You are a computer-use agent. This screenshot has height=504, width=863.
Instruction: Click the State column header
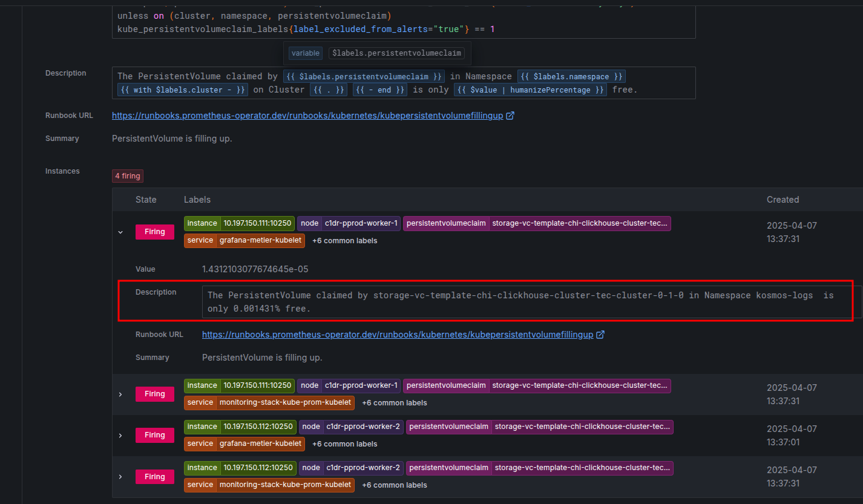pyautogui.click(x=146, y=200)
